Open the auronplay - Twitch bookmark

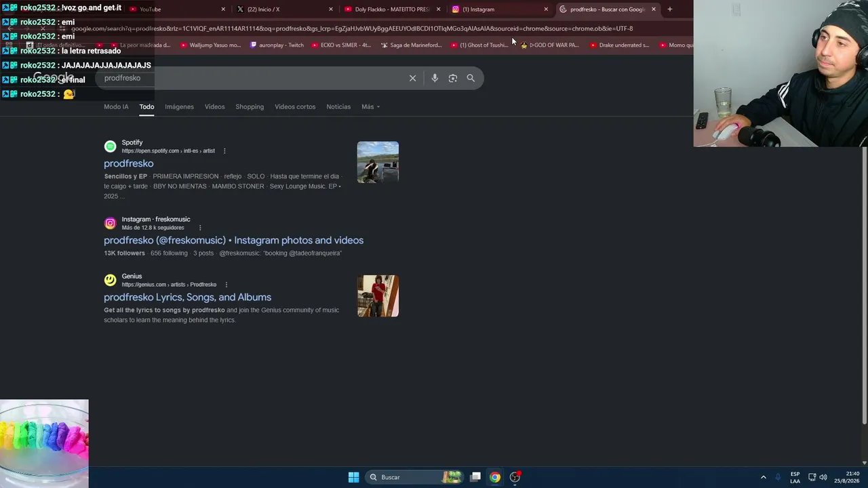277,45
